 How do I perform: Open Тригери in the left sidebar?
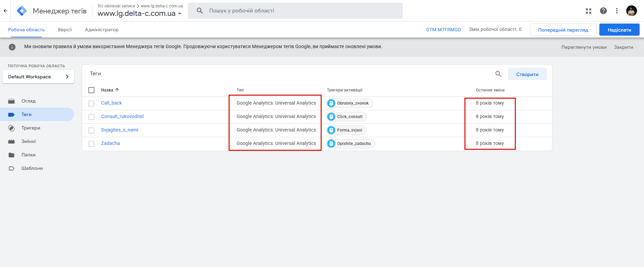(31, 128)
